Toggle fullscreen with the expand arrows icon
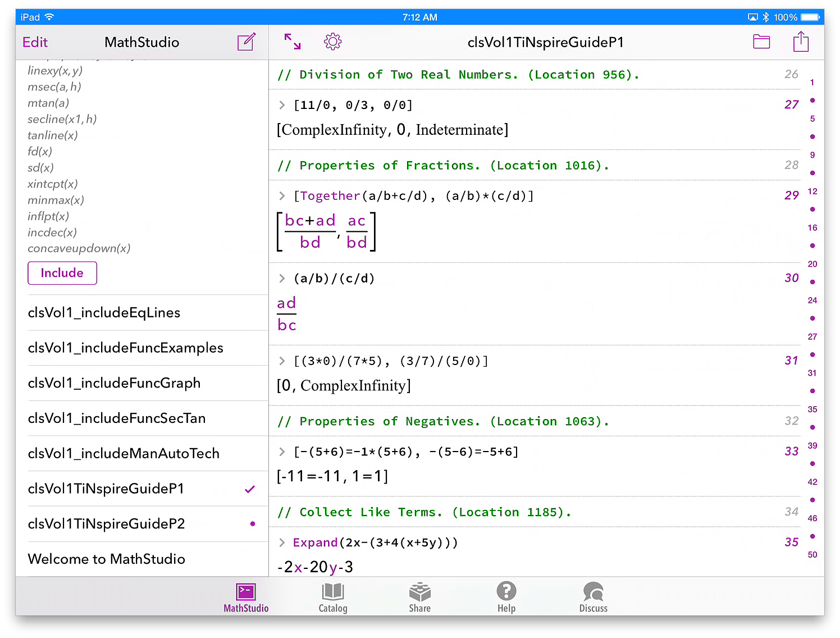 coord(293,42)
